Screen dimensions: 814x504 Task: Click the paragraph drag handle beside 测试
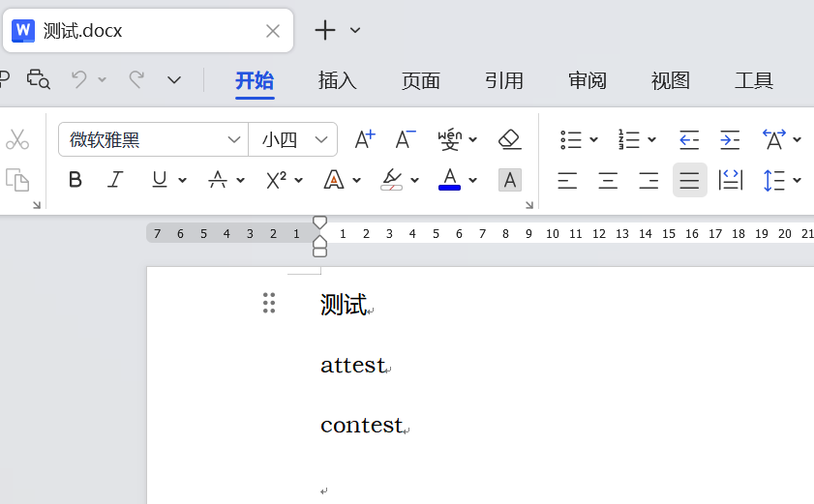(x=269, y=303)
